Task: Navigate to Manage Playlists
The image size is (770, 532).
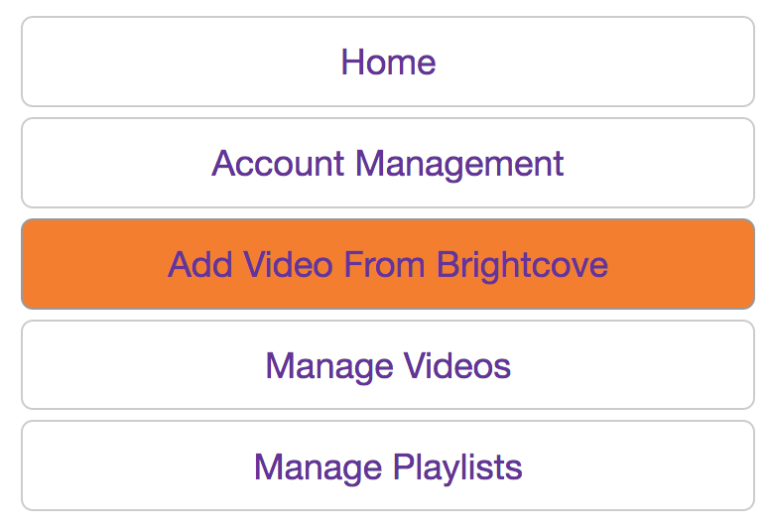Action: [x=388, y=466]
